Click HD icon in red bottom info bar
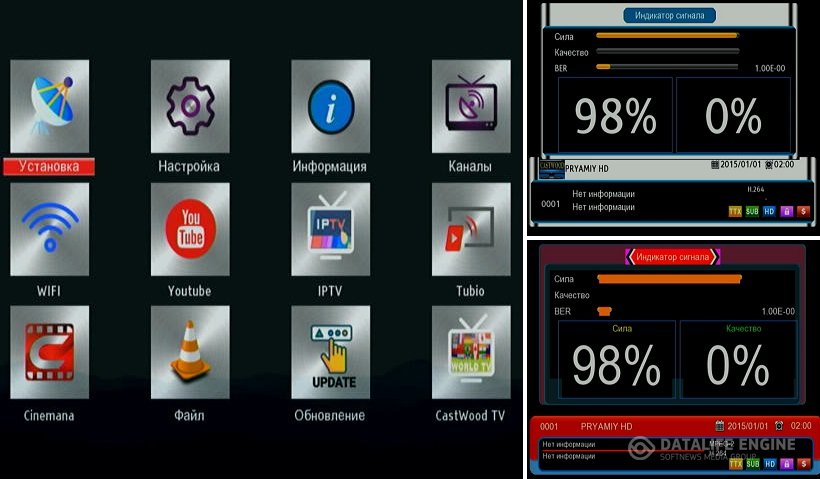Viewport: 820px width, 479px height. click(770, 463)
